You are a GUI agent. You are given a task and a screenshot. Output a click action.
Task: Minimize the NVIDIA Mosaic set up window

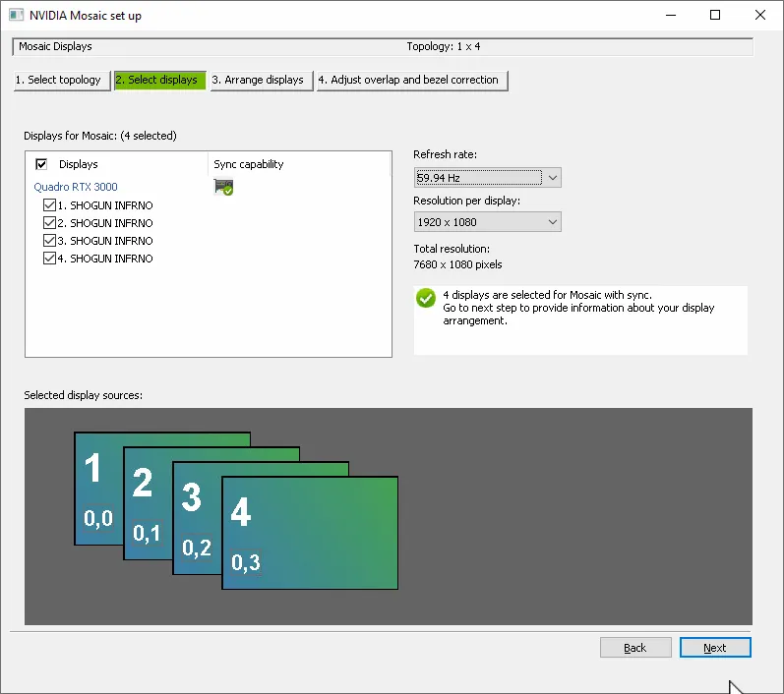[671, 15]
